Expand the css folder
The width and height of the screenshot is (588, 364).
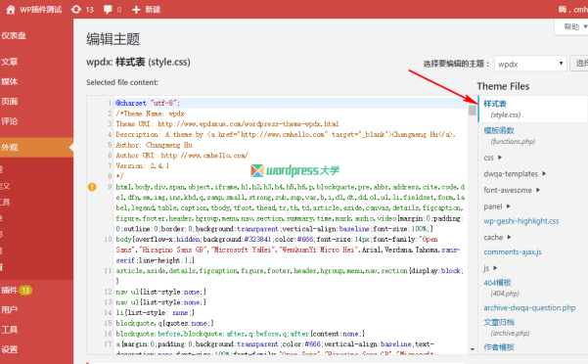492,158
